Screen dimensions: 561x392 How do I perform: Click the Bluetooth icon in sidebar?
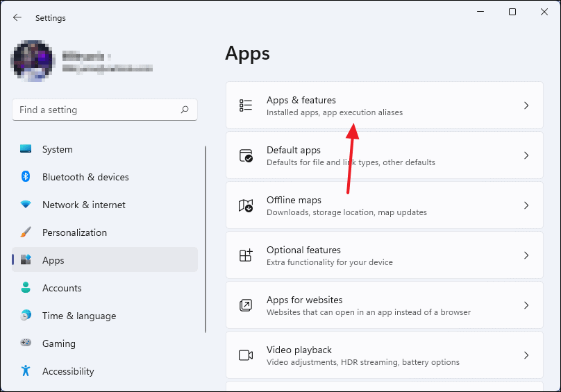coord(26,177)
